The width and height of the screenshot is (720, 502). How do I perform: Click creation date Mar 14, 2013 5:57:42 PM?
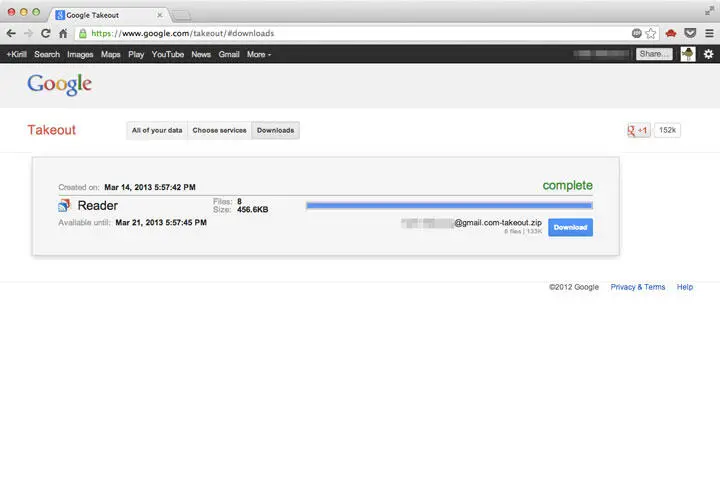[150, 187]
